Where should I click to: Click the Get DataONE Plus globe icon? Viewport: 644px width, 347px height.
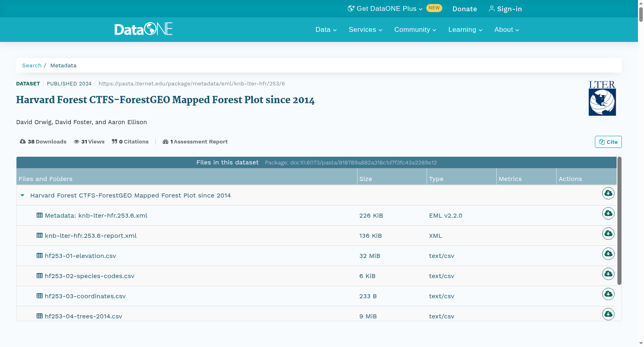(351, 8)
